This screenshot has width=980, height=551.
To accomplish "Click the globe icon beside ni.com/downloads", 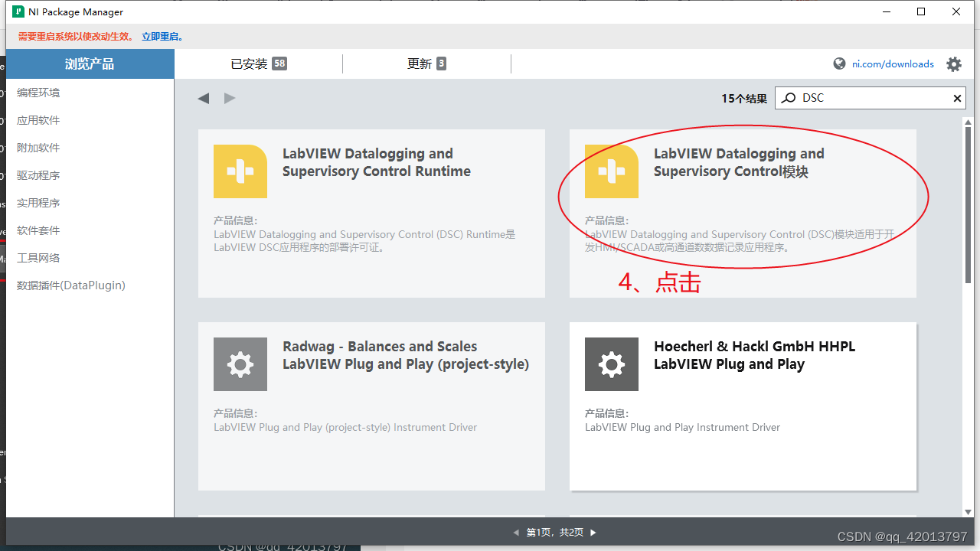I will click(x=839, y=64).
